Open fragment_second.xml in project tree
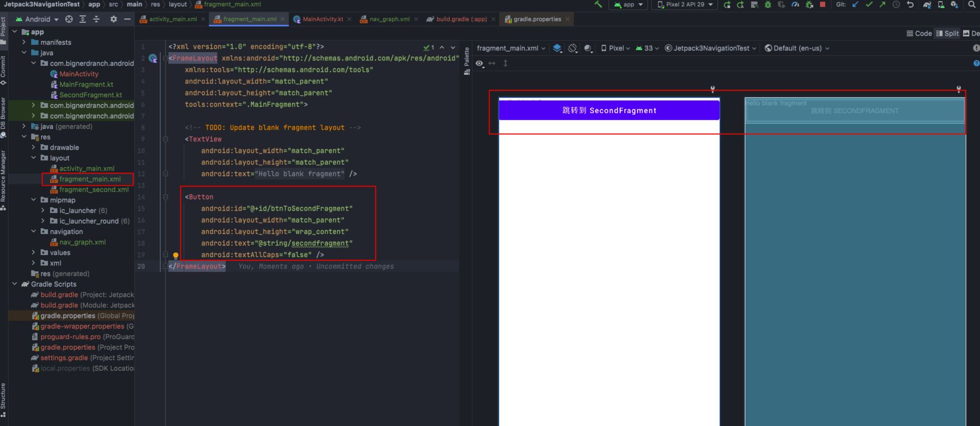The image size is (980, 426). click(x=94, y=189)
